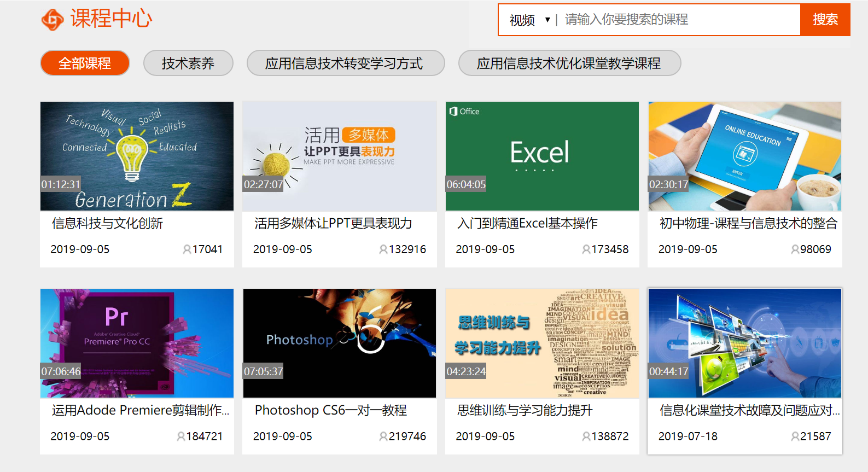The height and width of the screenshot is (472, 868).
Task: Open the PPT multimedia course thumbnail
Action: click(339, 156)
